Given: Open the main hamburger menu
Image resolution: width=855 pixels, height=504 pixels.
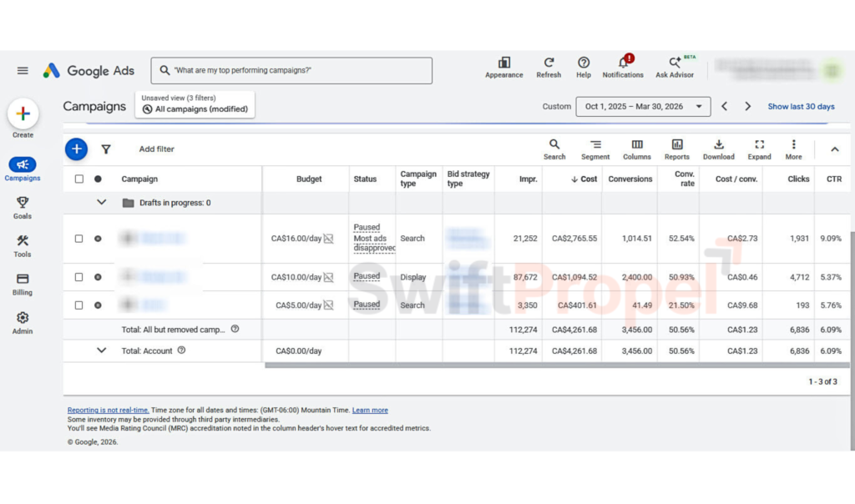Looking at the screenshot, I should coord(23,70).
